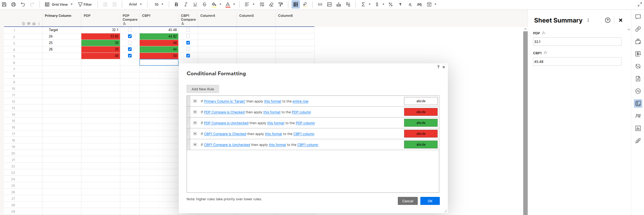Click Add New Rule button
Viewport: 644px width, 215px height.
[x=203, y=89]
